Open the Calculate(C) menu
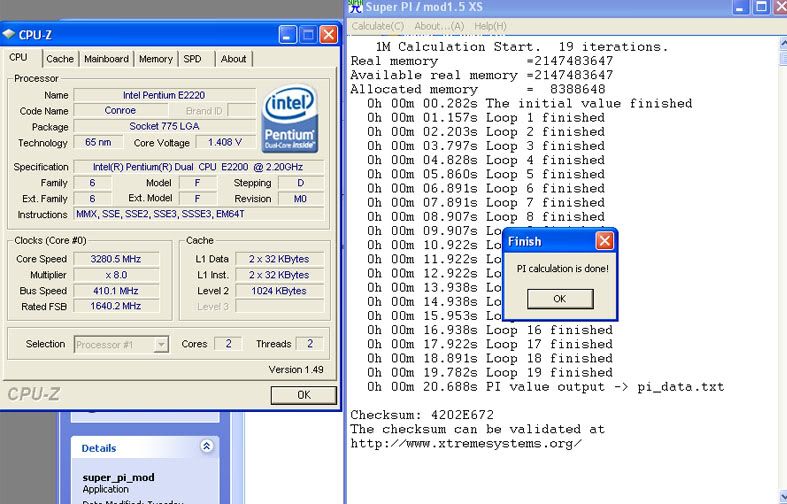This screenshot has height=504, width=787. pyautogui.click(x=378, y=26)
